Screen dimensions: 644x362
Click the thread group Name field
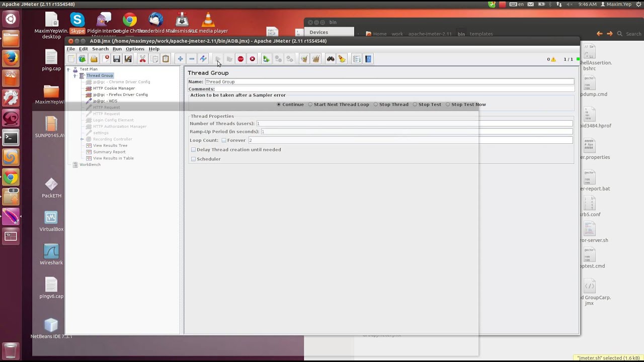point(389,82)
